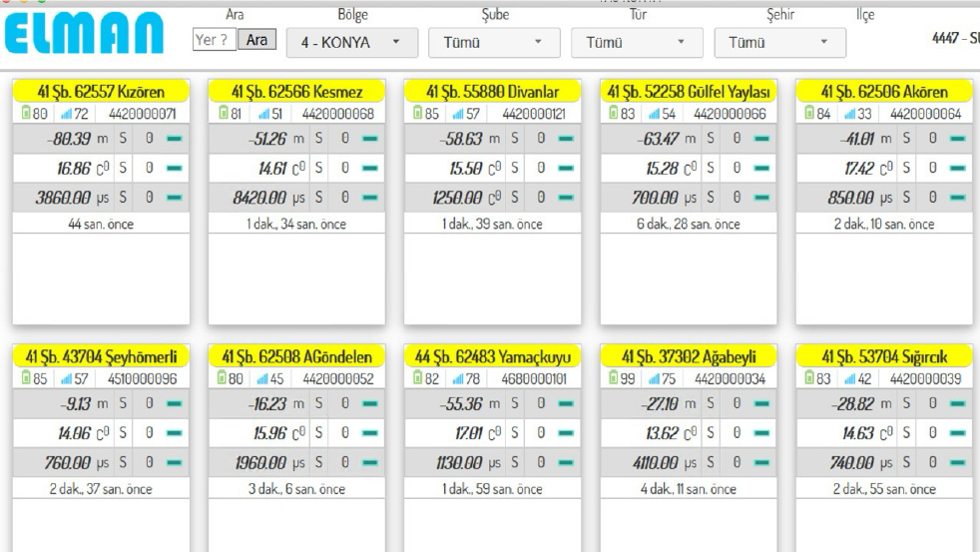Screen dimensions: 980x552
Task: Click the '6 dak., 28 san. önce' timestamp
Action: pos(689,224)
